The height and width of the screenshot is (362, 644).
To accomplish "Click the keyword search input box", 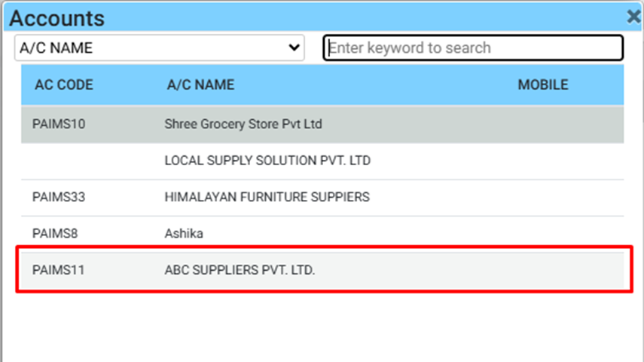I will pos(473,48).
